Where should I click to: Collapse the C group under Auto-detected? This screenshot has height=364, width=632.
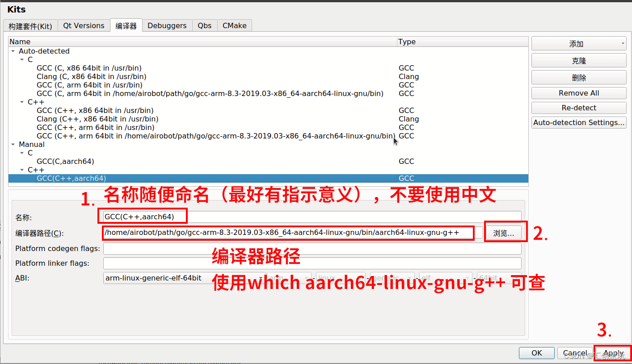click(x=22, y=60)
